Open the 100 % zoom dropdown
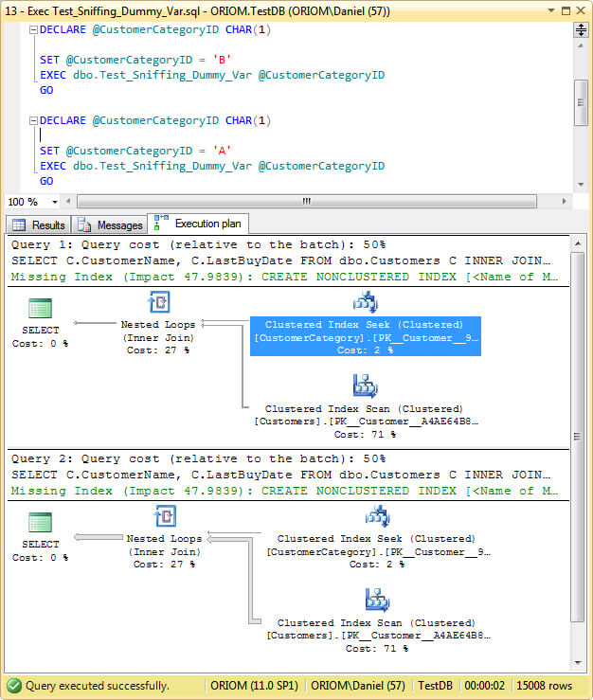This screenshot has height=700, width=593. click(55, 202)
